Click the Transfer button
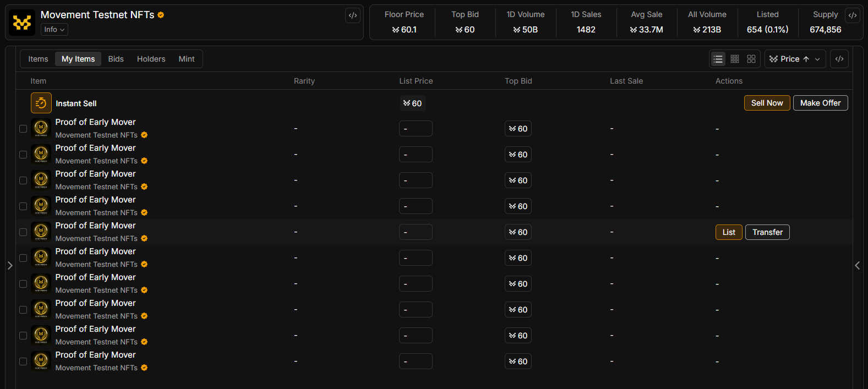 pyautogui.click(x=767, y=232)
